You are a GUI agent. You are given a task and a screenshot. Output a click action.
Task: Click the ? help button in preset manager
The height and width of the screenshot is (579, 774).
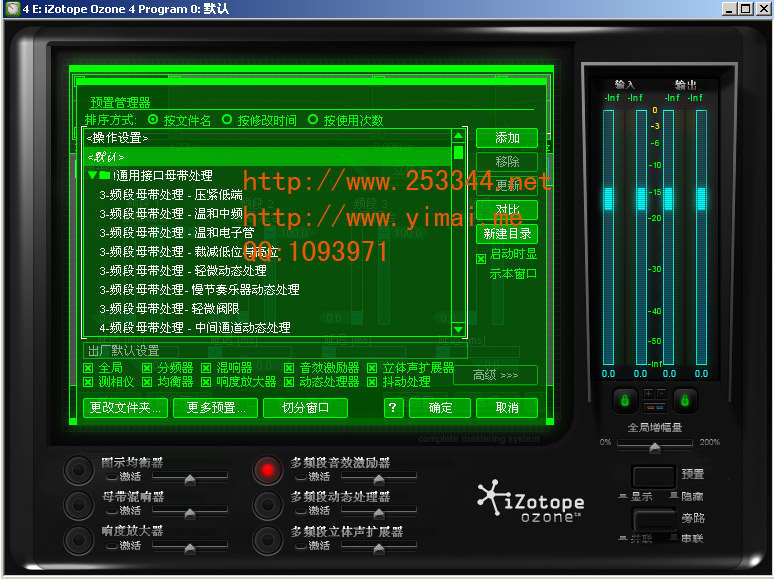click(x=393, y=408)
